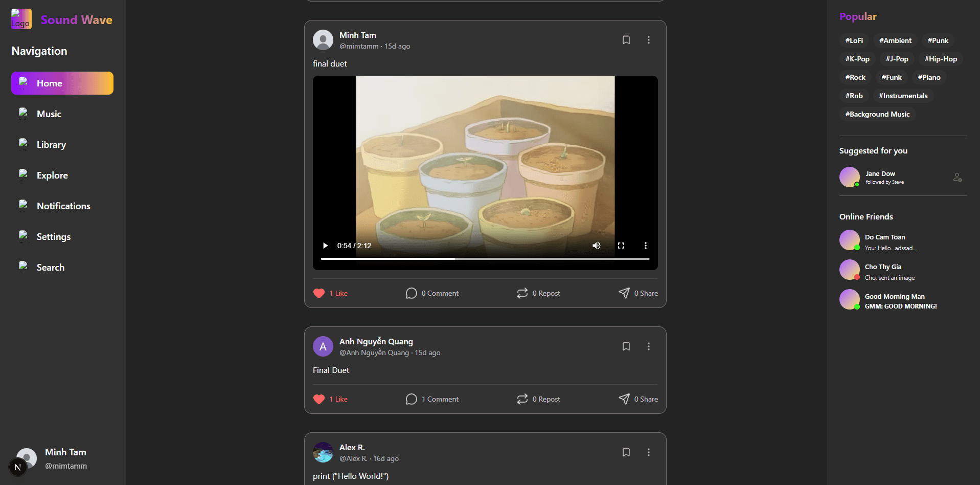The image size is (980, 485).
Task: Open the #Background Music tag
Action: (877, 114)
